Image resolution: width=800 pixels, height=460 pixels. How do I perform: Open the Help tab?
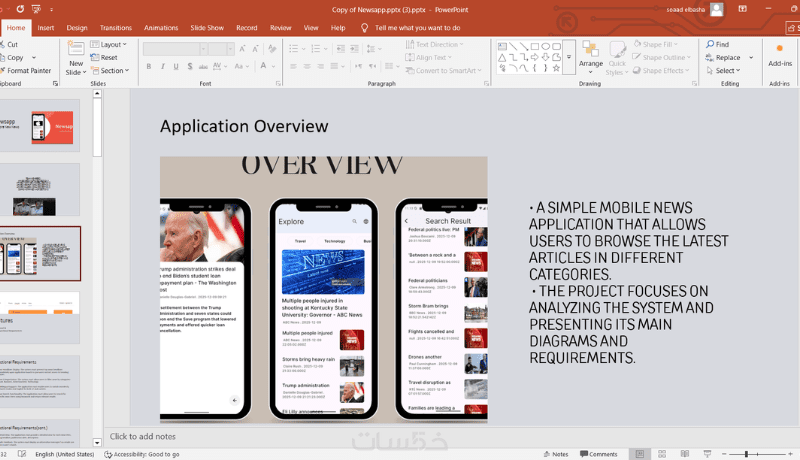[x=338, y=28]
